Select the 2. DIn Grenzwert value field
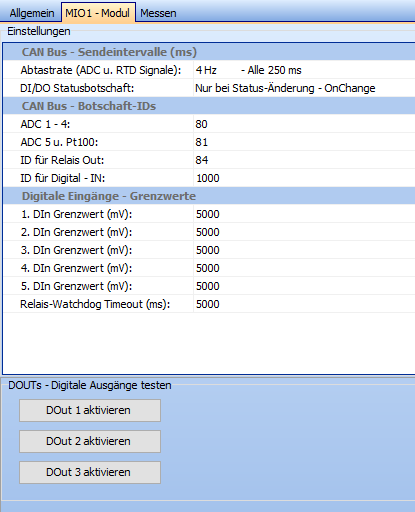 click(304, 232)
